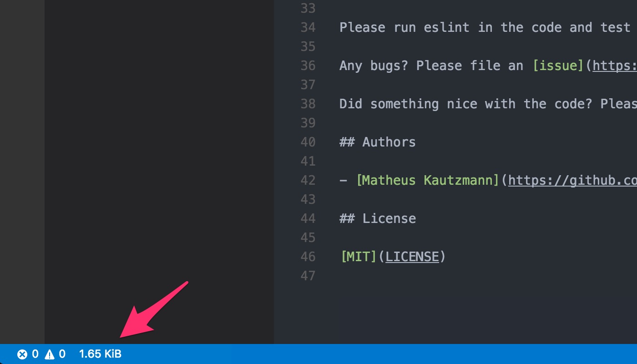The height and width of the screenshot is (364, 637).
Task: Click the 'Did something nice' text line
Action: tap(488, 104)
